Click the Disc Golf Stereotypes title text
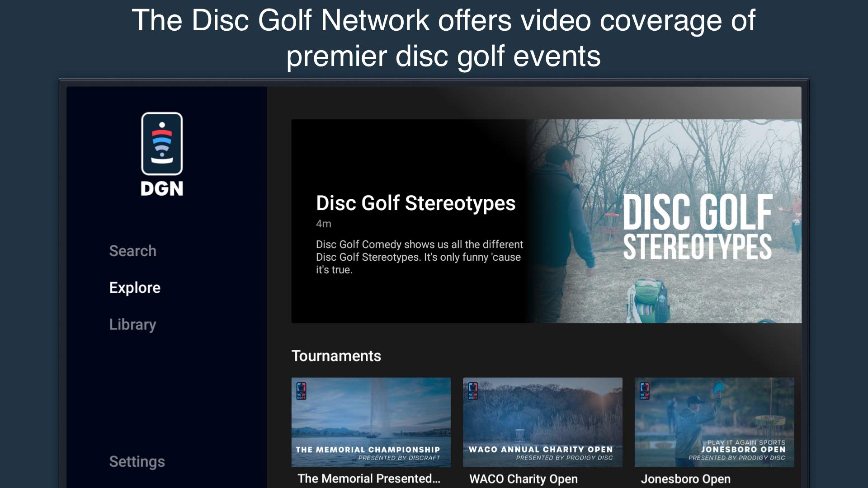 [416, 203]
